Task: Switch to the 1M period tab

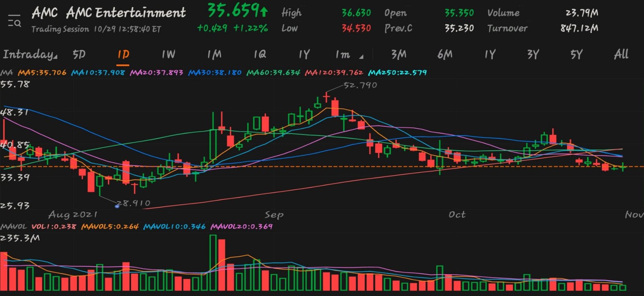Action: tap(215, 54)
